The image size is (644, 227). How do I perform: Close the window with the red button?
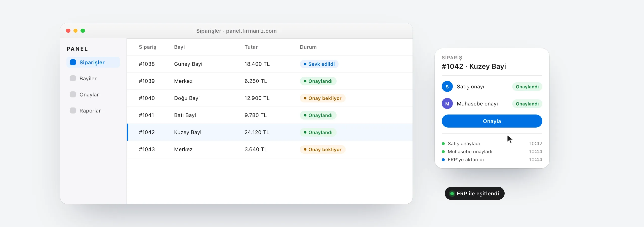pos(68,31)
